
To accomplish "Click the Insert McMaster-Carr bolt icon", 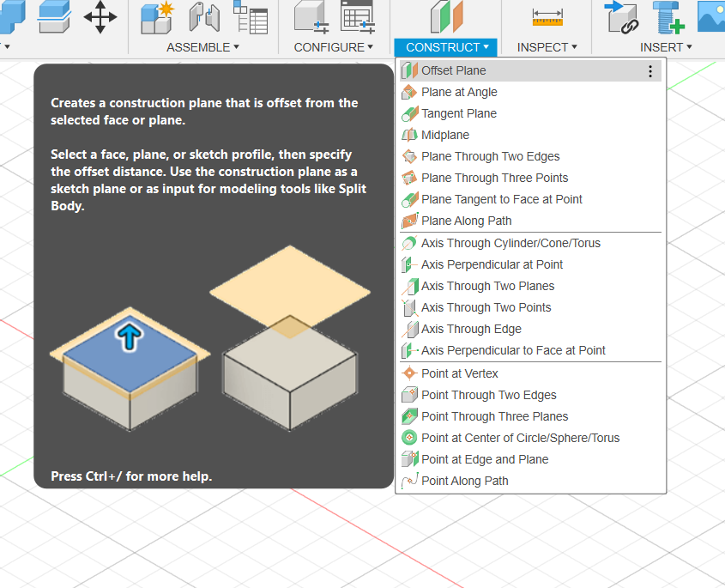I will click(x=668, y=17).
